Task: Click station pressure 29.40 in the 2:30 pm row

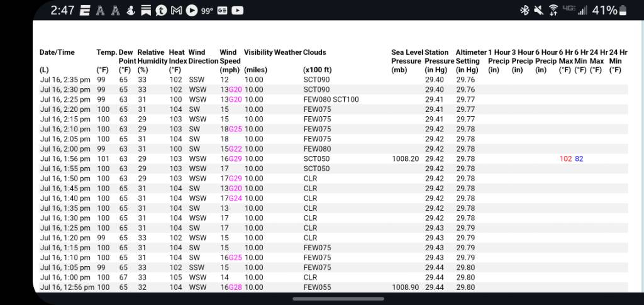Action: [x=435, y=89]
